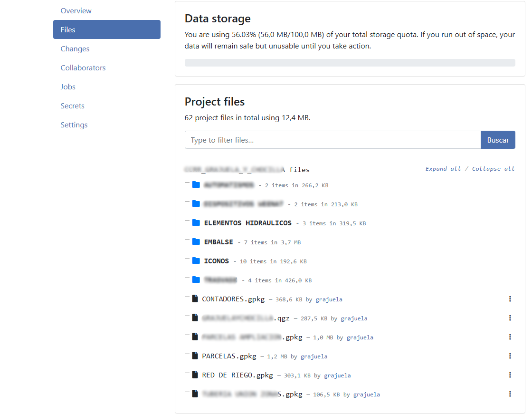Open the Changes section
The width and height of the screenshot is (532, 414).
click(106, 48)
